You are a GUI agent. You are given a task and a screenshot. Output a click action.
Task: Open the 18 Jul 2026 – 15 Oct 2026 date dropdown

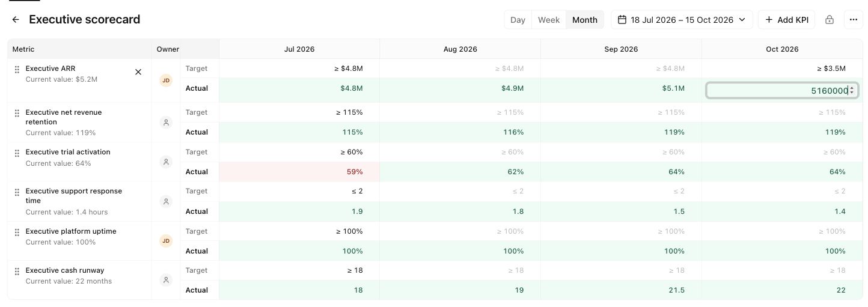point(682,20)
